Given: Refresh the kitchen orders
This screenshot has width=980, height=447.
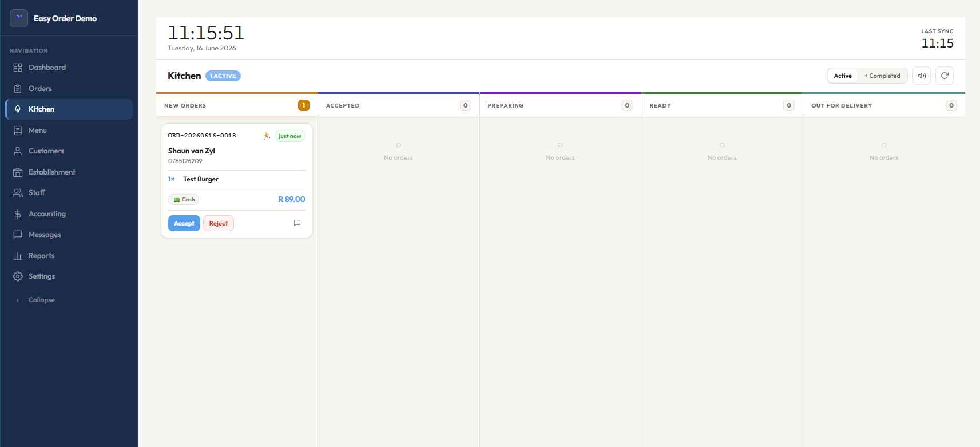Looking at the screenshot, I should pyautogui.click(x=945, y=76).
